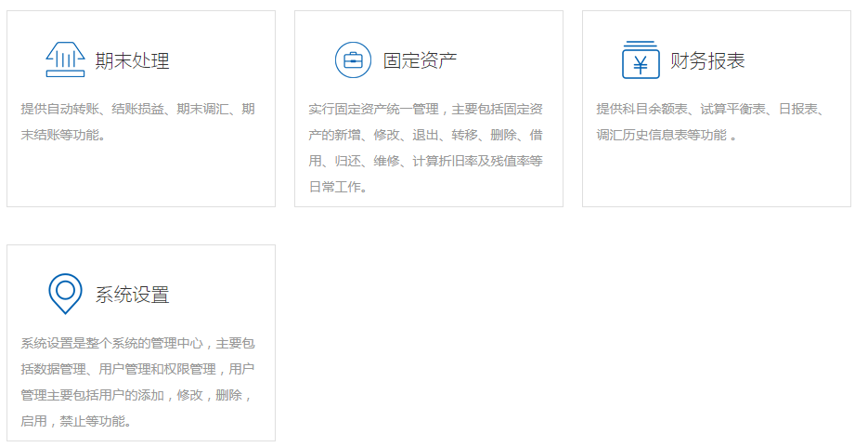868x447 pixels.
Task: Select the 财务报表 heading
Action: tap(708, 61)
